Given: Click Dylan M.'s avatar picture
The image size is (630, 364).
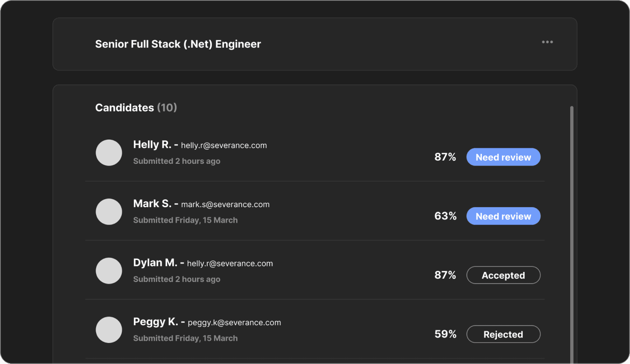Looking at the screenshot, I should click(x=109, y=271).
